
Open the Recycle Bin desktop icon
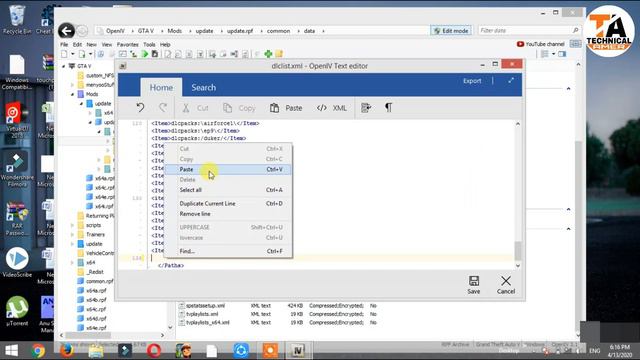click(17, 20)
